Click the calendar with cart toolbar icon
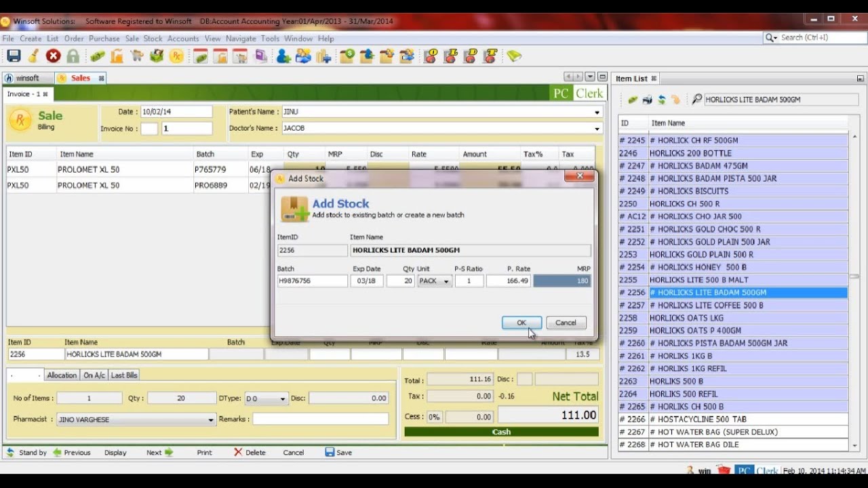The image size is (868, 488). [x=240, y=56]
